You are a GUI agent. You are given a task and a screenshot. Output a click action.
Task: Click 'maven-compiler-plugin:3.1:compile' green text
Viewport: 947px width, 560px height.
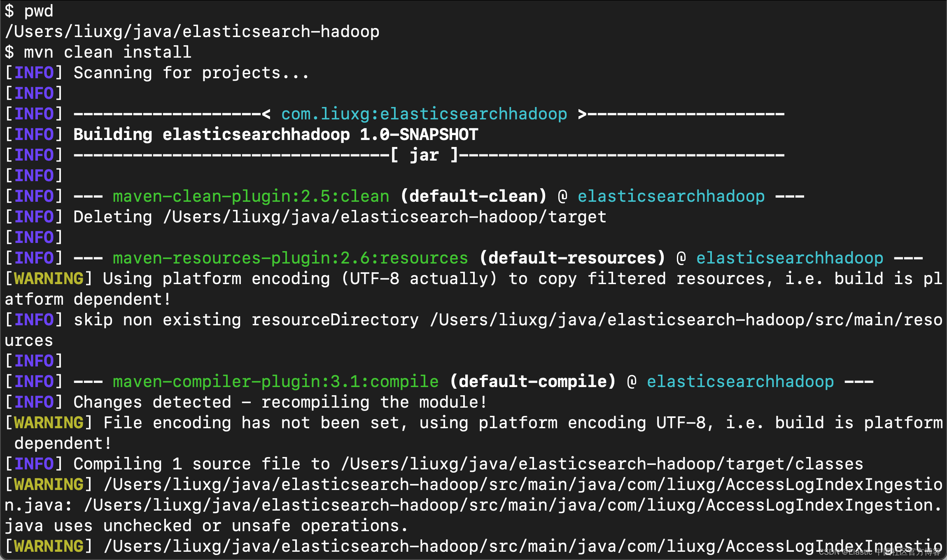[275, 382]
